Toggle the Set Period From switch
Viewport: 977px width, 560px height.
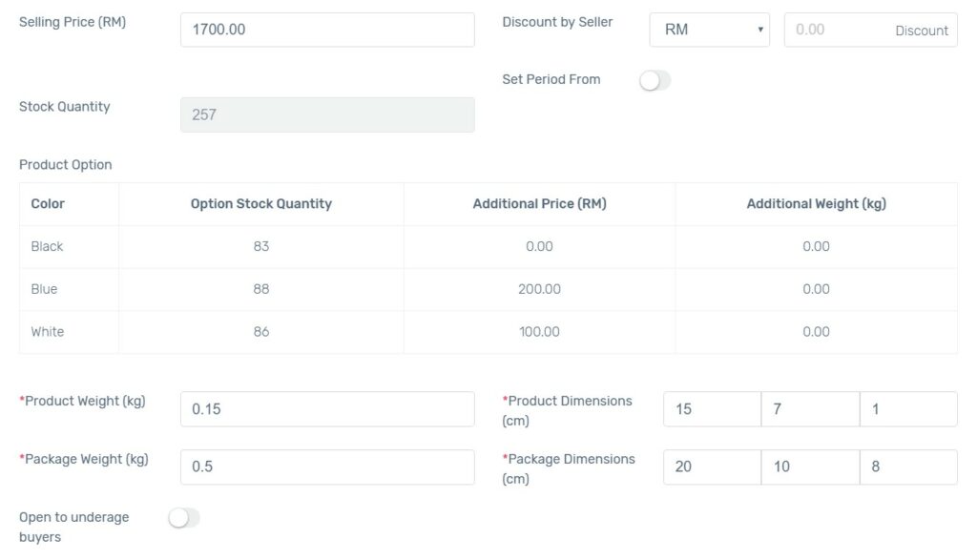pos(655,80)
